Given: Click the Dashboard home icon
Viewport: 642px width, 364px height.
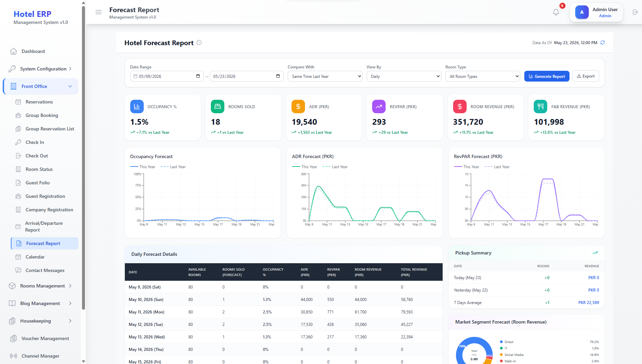Looking at the screenshot, I should (x=13, y=51).
